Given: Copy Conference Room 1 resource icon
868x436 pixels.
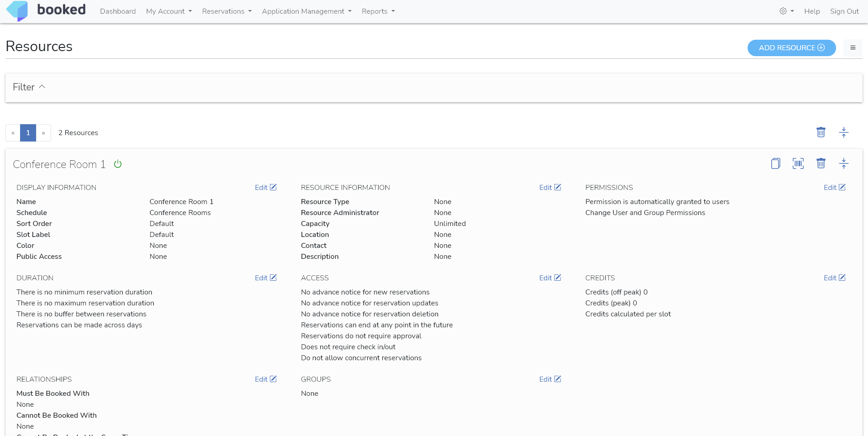Looking at the screenshot, I should (x=775, y=163).
